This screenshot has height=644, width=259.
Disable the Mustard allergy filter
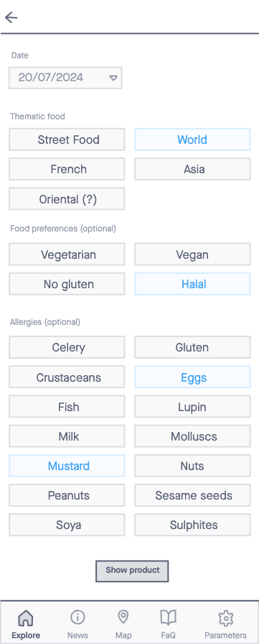click(x=67, y=466)
